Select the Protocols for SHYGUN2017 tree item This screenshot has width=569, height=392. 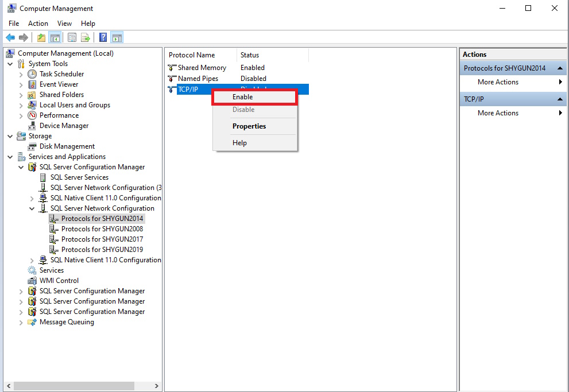click(x=102, y=239)
